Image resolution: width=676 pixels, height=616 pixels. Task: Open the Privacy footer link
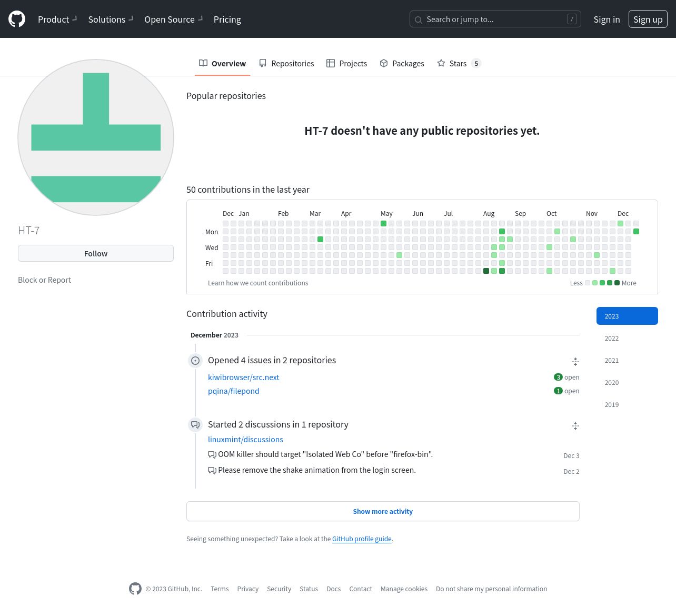[x=247, y=589]
